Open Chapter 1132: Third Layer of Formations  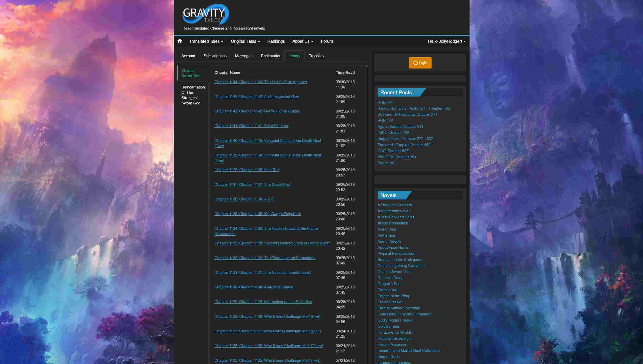point(265,258)
